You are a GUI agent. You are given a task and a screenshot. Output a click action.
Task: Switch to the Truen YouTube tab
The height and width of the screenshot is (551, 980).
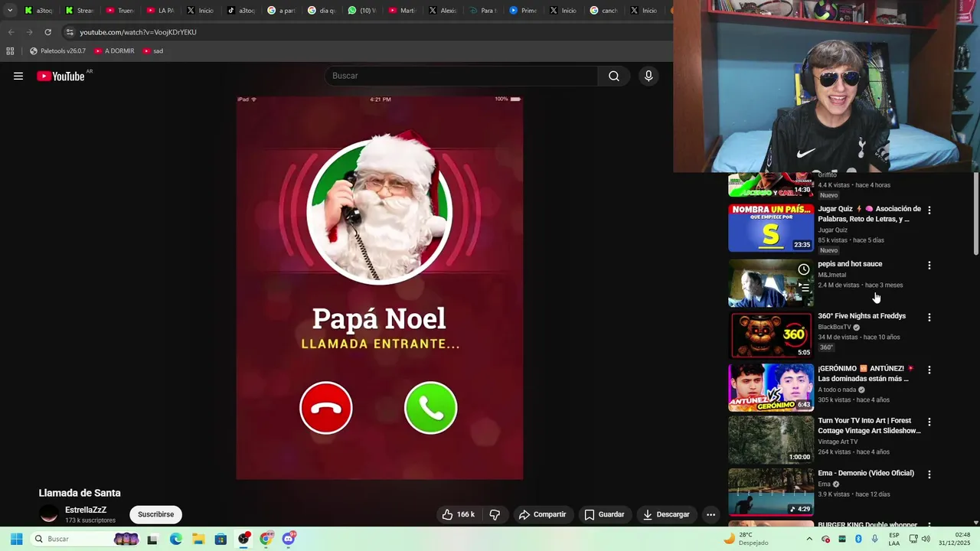click(x=120, y=11)
